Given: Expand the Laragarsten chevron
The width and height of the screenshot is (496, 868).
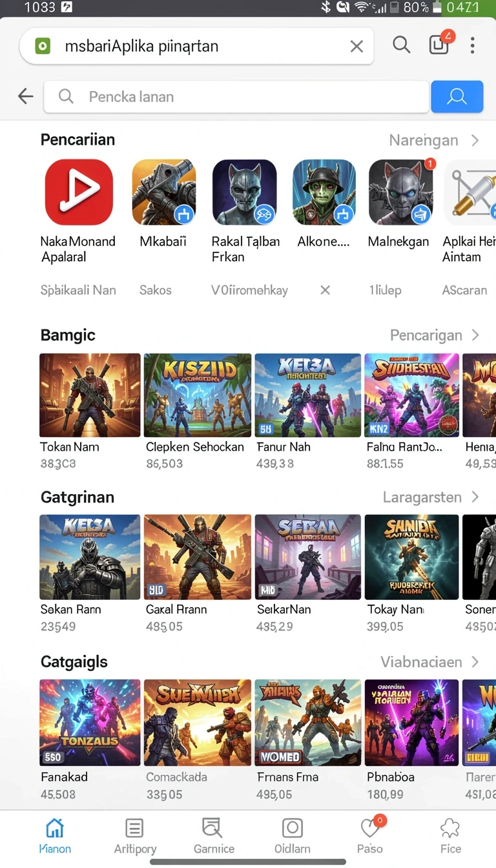Looking at the screenshot, I should pos(475,497).
